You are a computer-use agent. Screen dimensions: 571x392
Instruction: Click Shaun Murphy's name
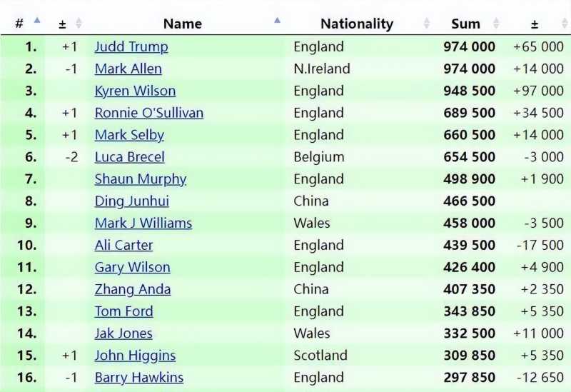coord(141,180)
